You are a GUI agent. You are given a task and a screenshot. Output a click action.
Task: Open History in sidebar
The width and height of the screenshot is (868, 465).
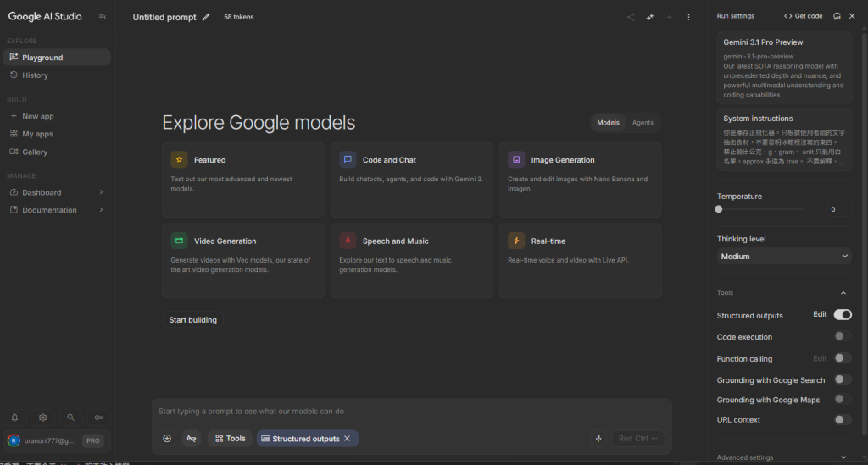pos(57,75)
